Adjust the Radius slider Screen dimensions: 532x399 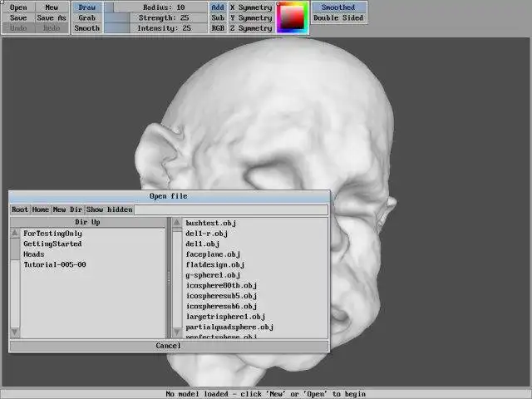[155, 7]
